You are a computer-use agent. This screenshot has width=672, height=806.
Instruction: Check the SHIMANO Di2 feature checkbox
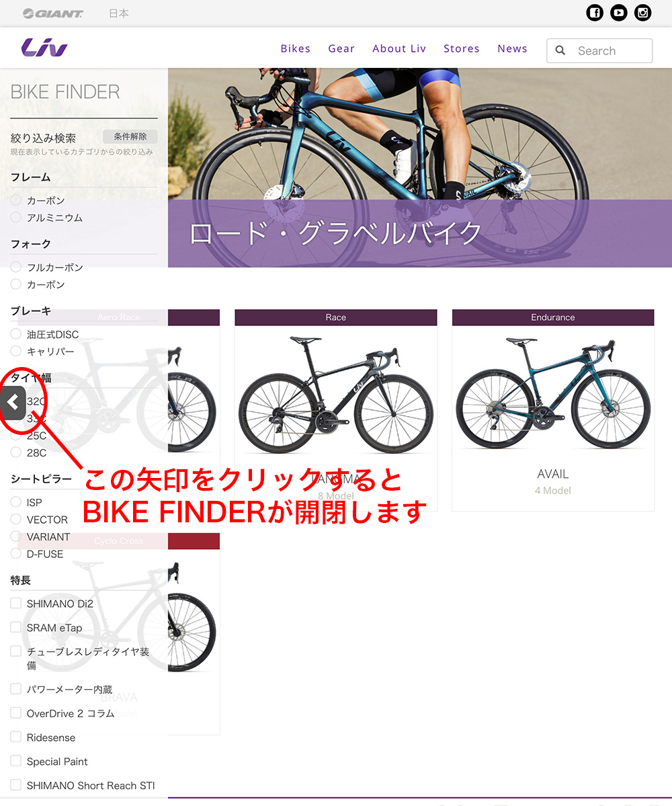point(16,603)
